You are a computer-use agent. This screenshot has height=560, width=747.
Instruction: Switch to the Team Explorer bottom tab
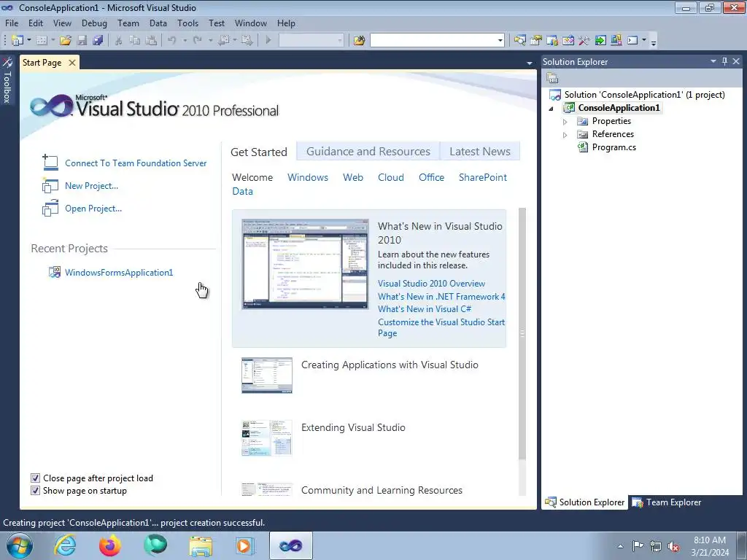pyautogui.click(x=667, y=502)
